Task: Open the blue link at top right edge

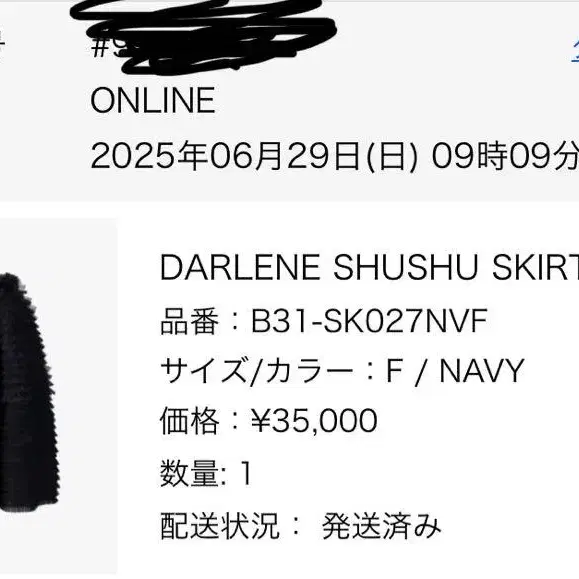Action: [x=575, y=49]
